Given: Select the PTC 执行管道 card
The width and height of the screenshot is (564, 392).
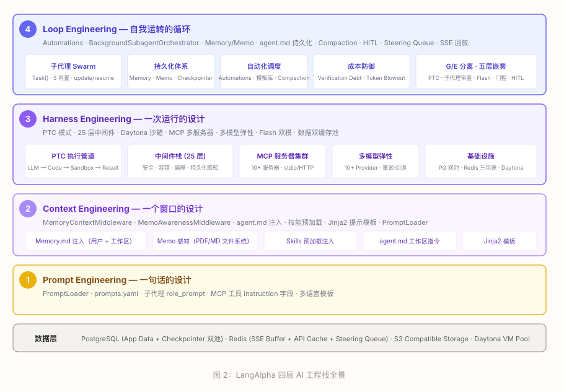Looking at the screenshot, I should pyautogui.click(x=73, y=162).
